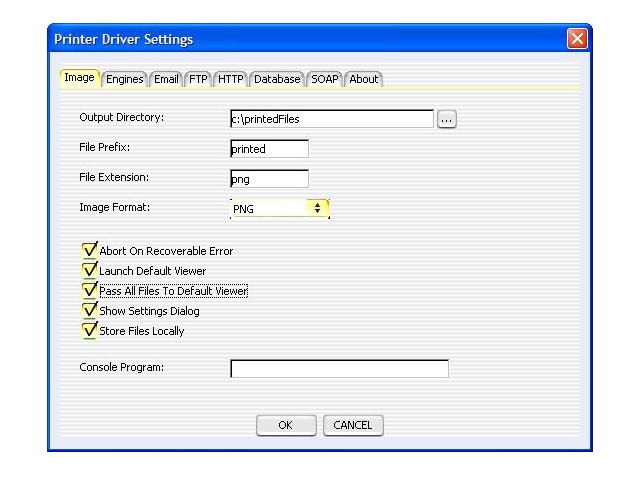Viewport: 640px width, 480px height.
Task: Uncheck Abort On Recoverable Error
Action: [x=89, y=250]
